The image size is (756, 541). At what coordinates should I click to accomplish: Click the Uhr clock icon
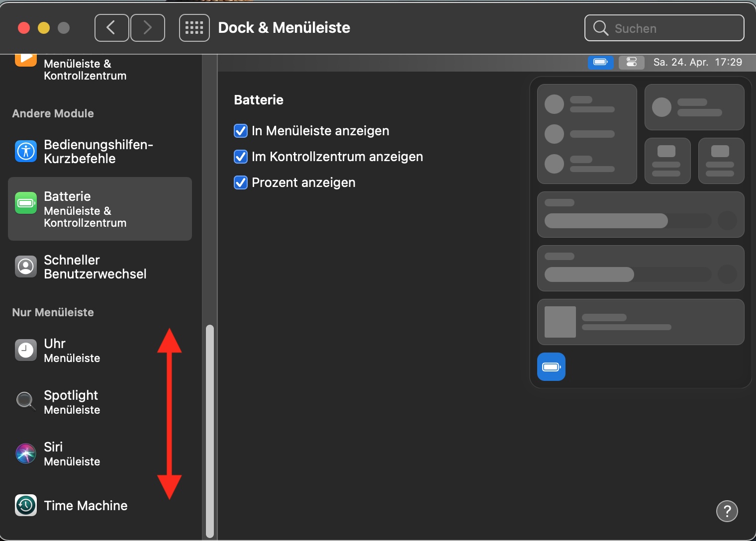click(x=26, y=350)
